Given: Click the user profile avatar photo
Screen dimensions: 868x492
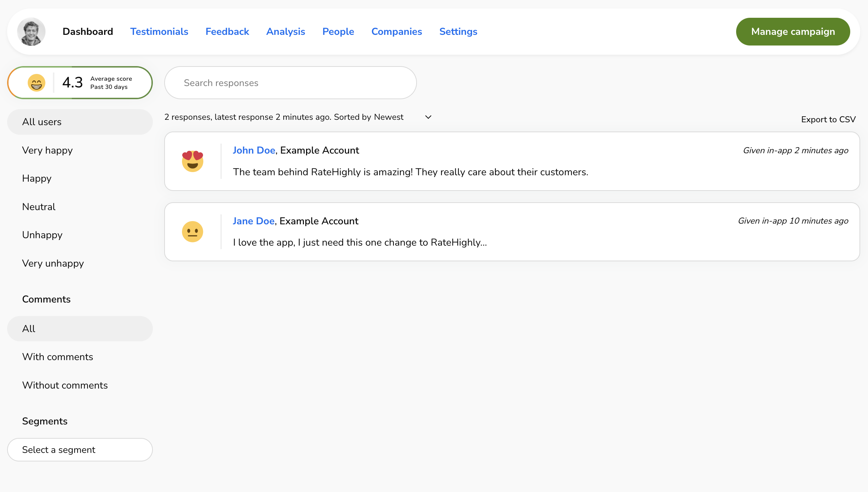Looking at the screenshot, I should point(31,32).
